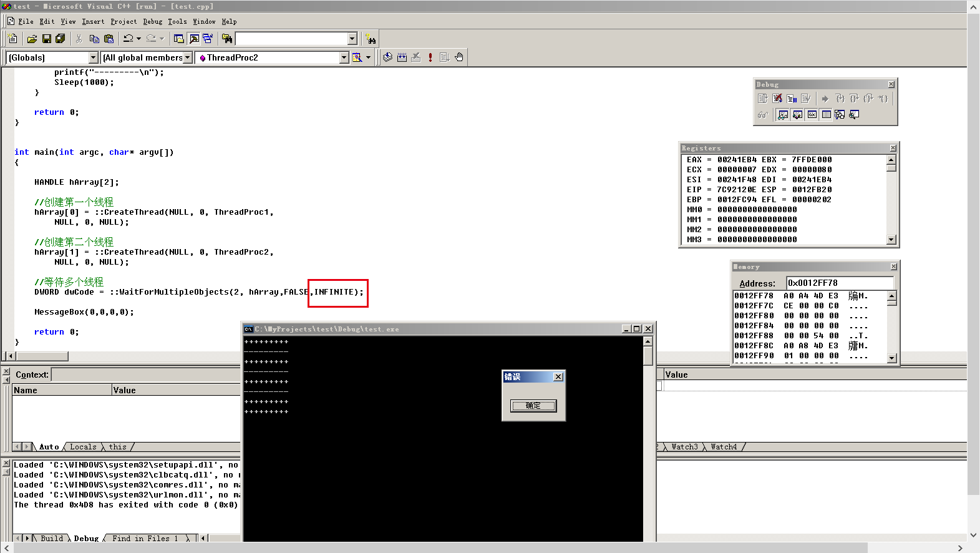Click the Step Into icon
Viewport: 980px width, 553px height.
[840, 99]
